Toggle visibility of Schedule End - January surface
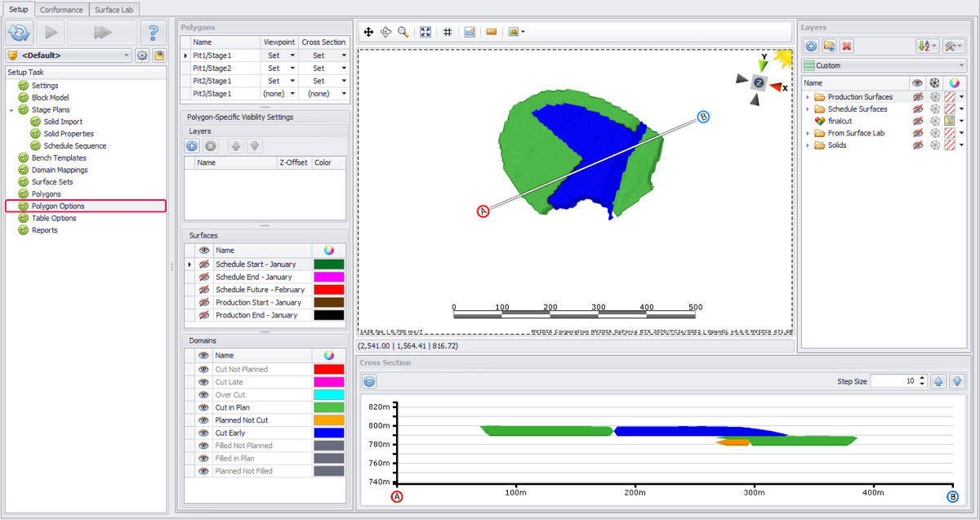The width and height of the screenshot is (980, 520). [x=204, y=278]
